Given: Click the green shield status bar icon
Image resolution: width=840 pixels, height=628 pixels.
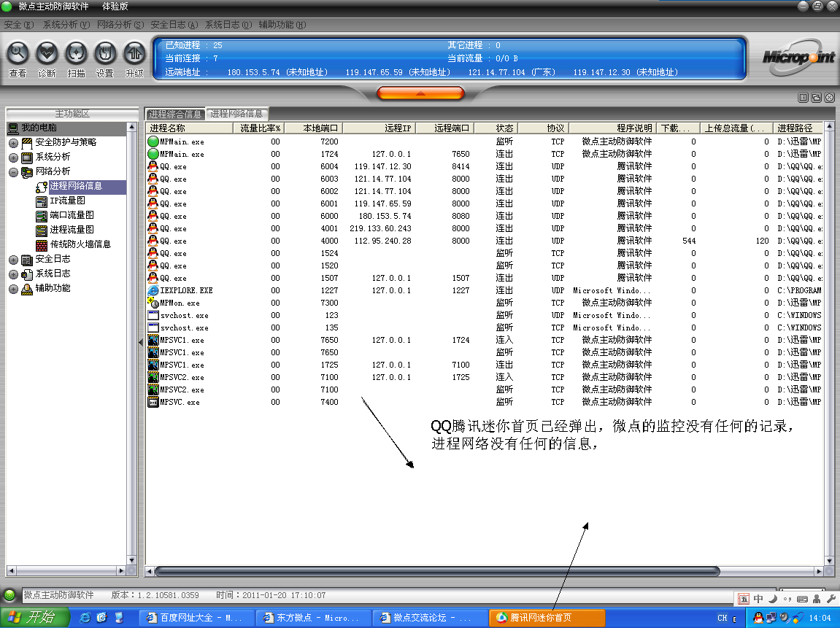Looking at the screenshot, I should [x=9, y=594].
